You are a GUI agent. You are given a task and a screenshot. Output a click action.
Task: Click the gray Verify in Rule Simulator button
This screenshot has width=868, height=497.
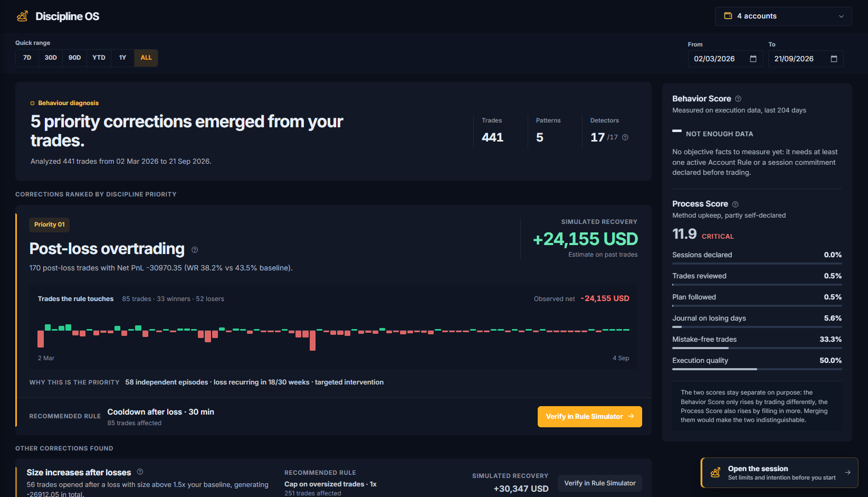600,483
